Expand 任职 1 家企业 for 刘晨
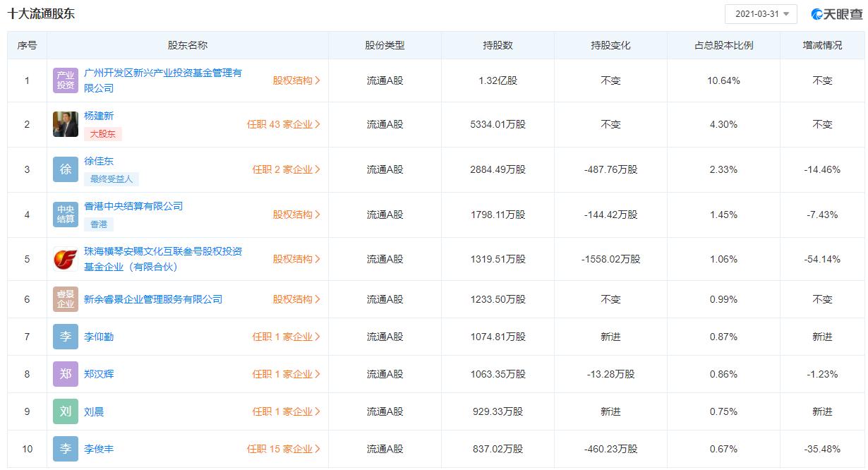The height and width of the screenshot is (470, 868). click(x=287, y=411)
